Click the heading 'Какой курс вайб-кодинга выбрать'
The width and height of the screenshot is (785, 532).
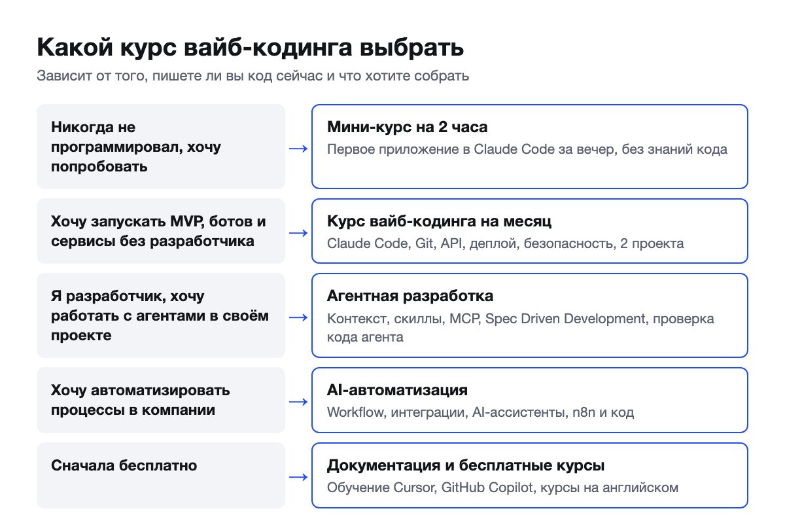(251, 48)
